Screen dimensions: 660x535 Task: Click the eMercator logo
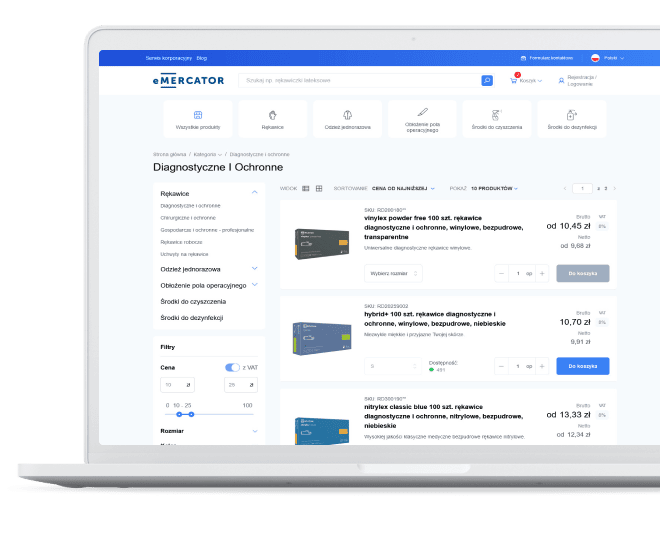pyautogui.click(x=188, y=80)
